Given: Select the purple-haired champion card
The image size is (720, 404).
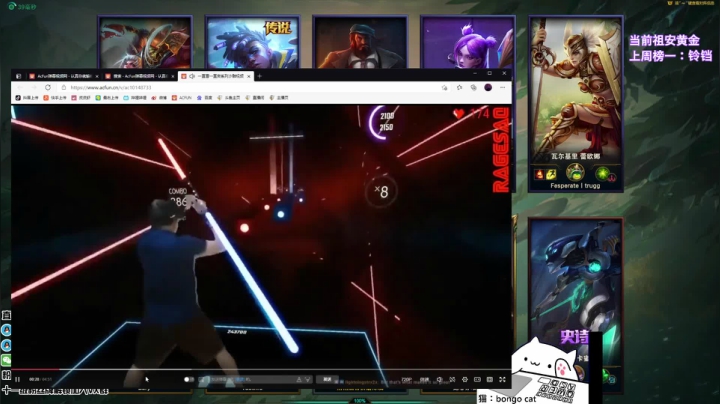Looking at the screenshot, I should [468, 42].
